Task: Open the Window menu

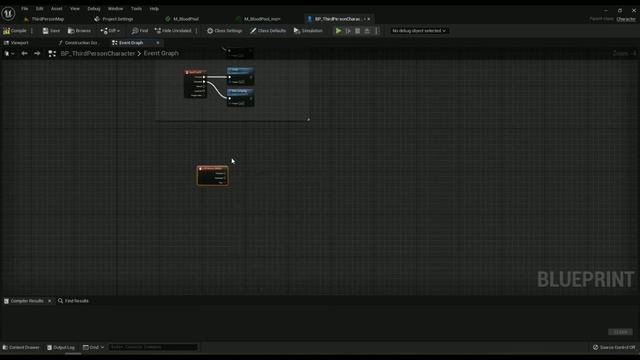Action: click(x=115, y=9)
